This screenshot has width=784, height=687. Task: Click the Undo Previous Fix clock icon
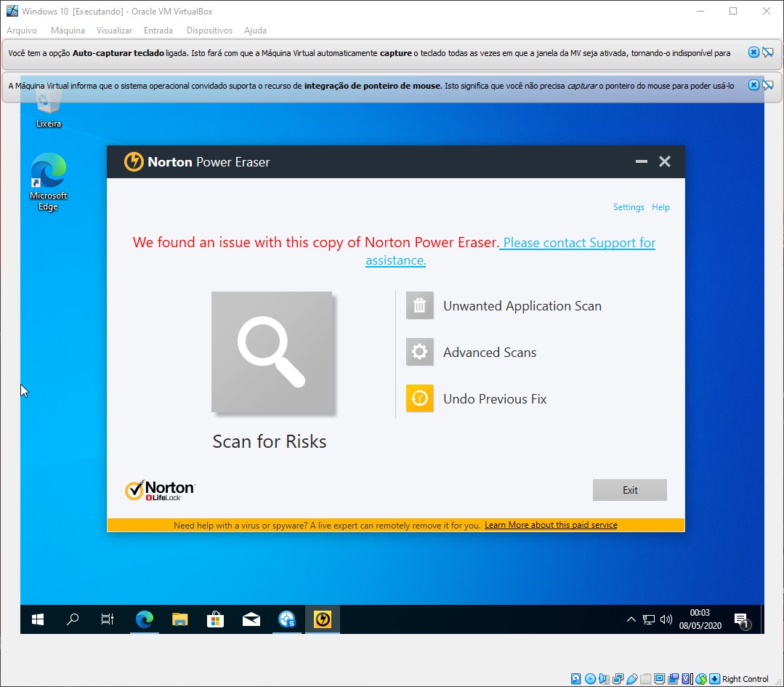tap(419, 398)
